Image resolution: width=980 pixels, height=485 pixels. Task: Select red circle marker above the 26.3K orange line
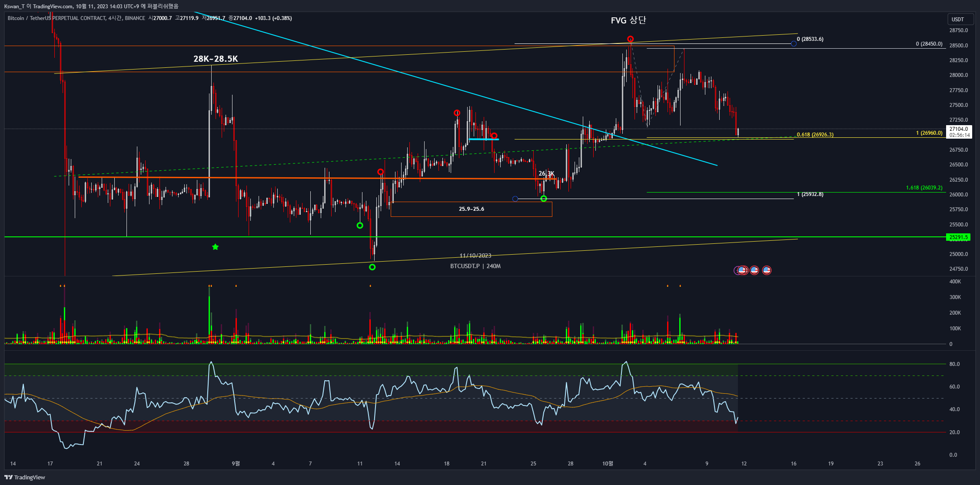381,172
